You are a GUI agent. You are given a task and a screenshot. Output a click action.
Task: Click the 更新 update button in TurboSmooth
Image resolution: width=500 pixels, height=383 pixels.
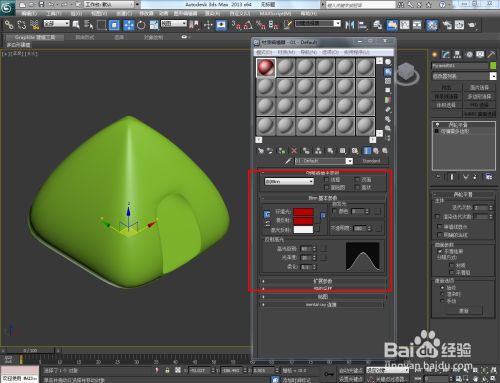[x=464, y=311]
